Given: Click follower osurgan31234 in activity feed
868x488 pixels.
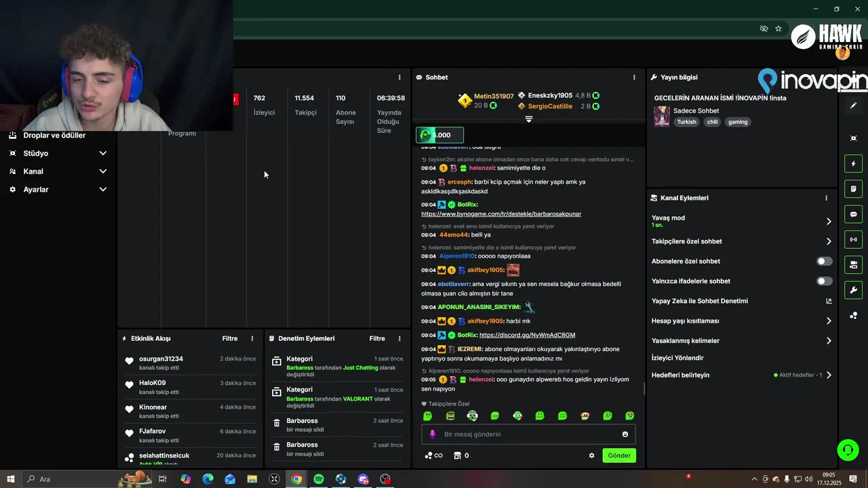Looking at the screenshot, I should pyautogui.click(x=161, y=359).
